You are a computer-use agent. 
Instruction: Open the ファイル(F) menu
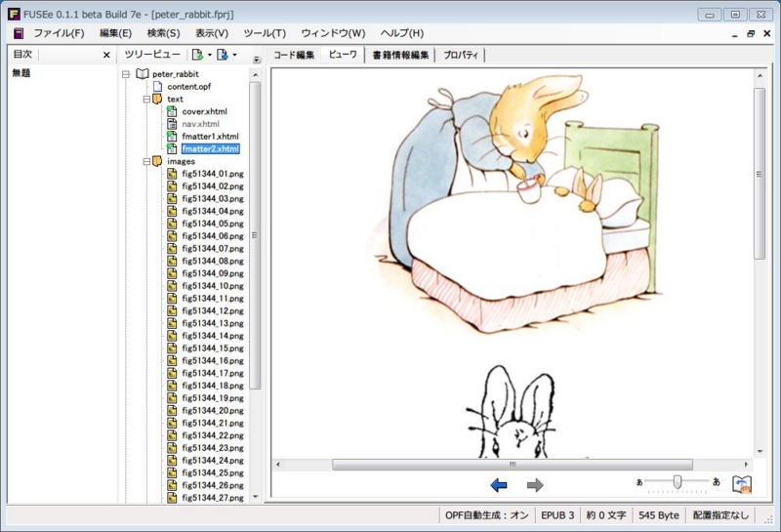click(59, 33)
